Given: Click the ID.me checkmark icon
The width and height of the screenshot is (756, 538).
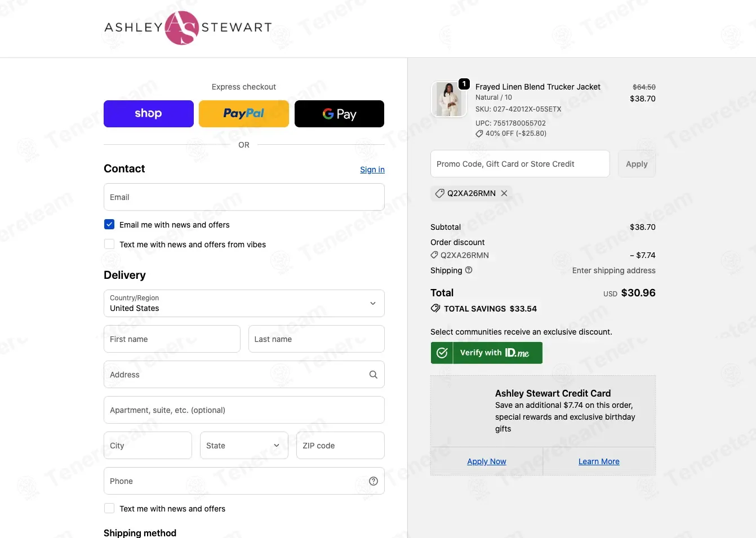Looking at the screenshot, I should tap(442, 353).
